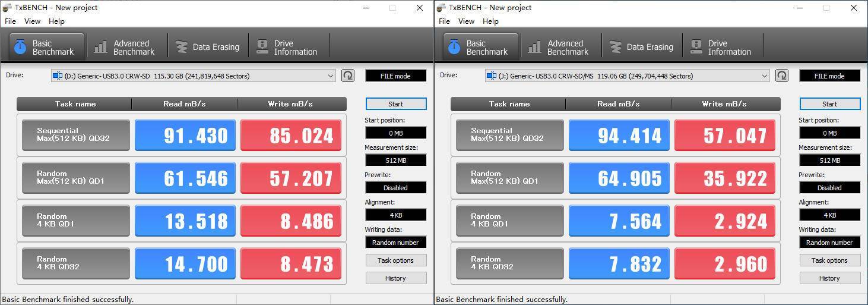Switch to Data Erasing in left window
Image resolution: width=868 pixels, height=305 pixels.
click(x=207, y=48)
